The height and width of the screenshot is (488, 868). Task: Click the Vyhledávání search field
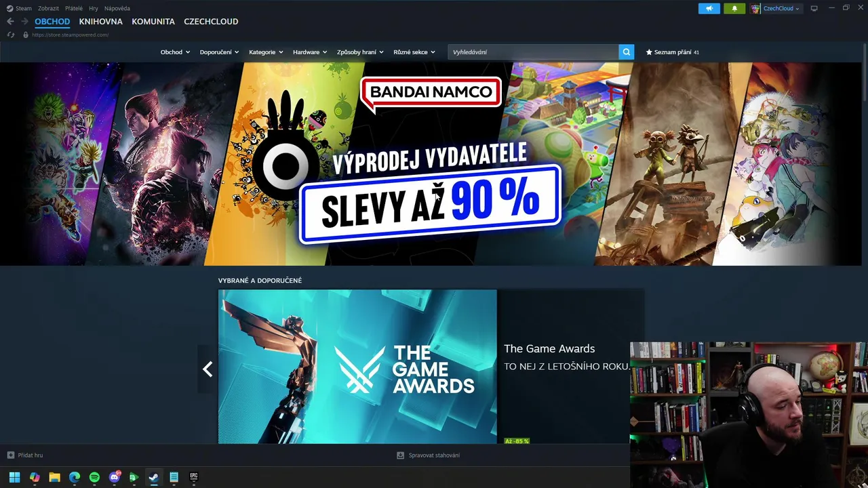533,52
